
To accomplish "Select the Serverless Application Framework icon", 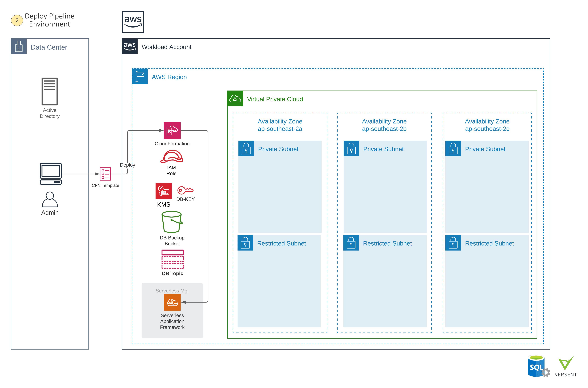I will click(x=172, y=302).
